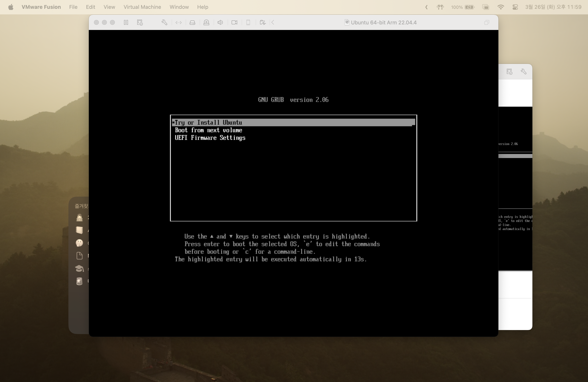Image resolution: width=588 pixels, height=382 pixels.
Task: Click the network adapter arrows icon
Action: [x=178, y=22]
